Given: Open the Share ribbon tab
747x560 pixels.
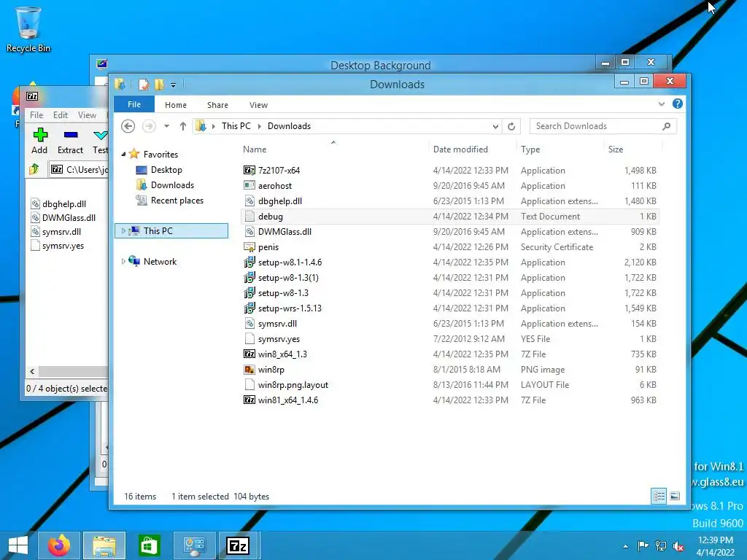Looking at the screenshot, I should tap(217, 105).
